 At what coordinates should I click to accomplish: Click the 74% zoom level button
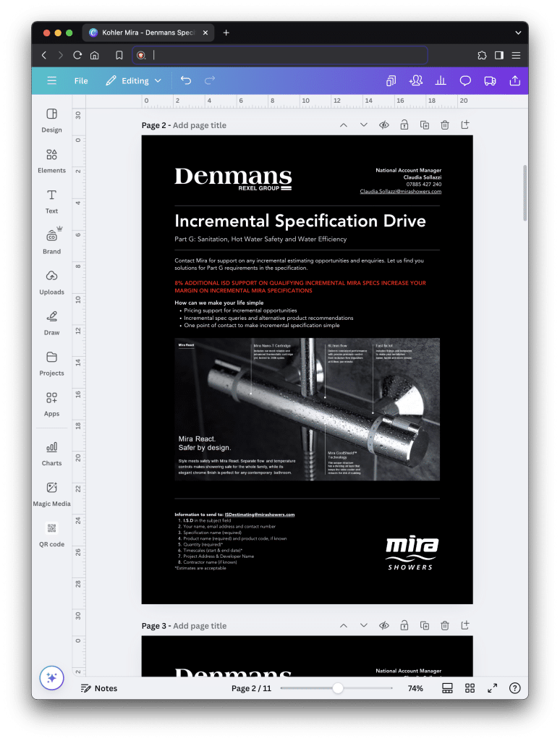(415, 688)
